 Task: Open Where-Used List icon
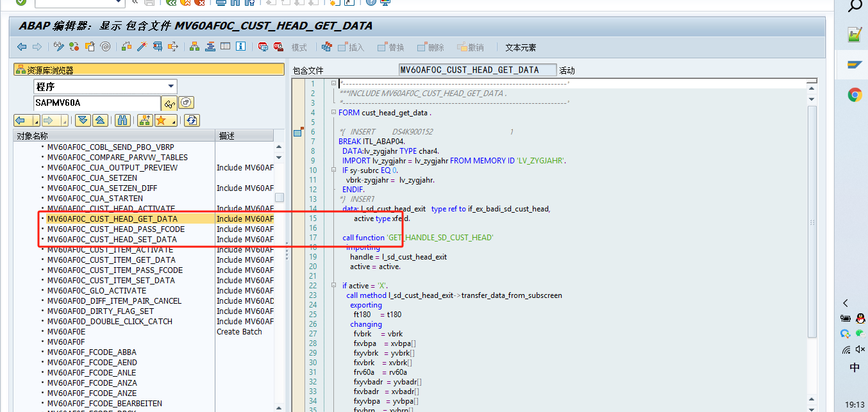coord(173,47)
